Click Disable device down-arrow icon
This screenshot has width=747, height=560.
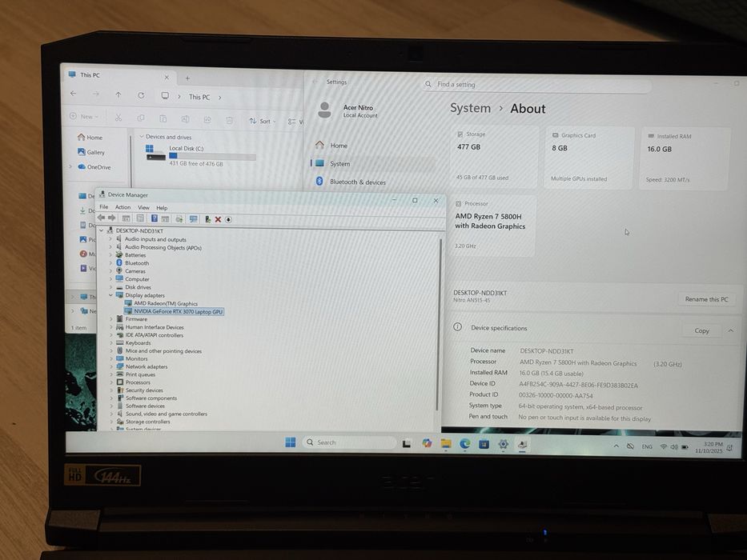pos(228,219)
